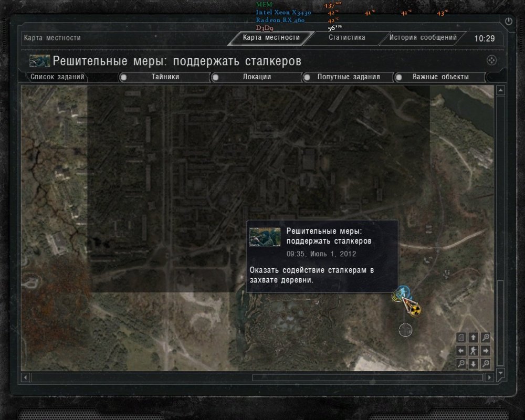This screenshot has width=525, height=420.
Task: Pan the map up with the arrow button
Action: pos(473,338)
